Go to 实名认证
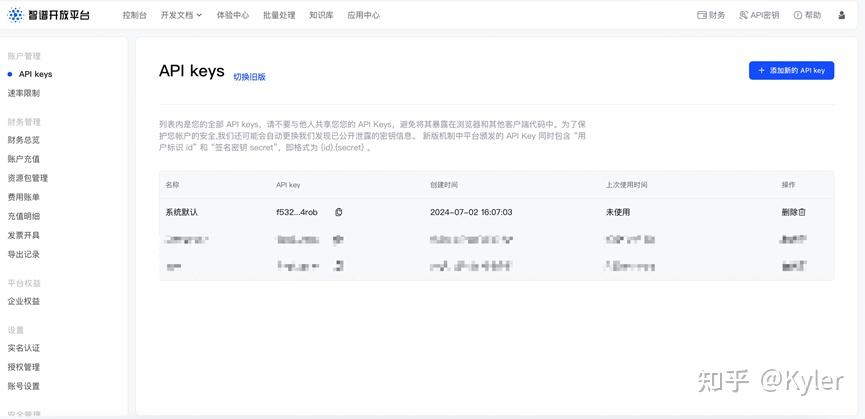The width and height of the screenshot is (865, 419). coord(24,348)
